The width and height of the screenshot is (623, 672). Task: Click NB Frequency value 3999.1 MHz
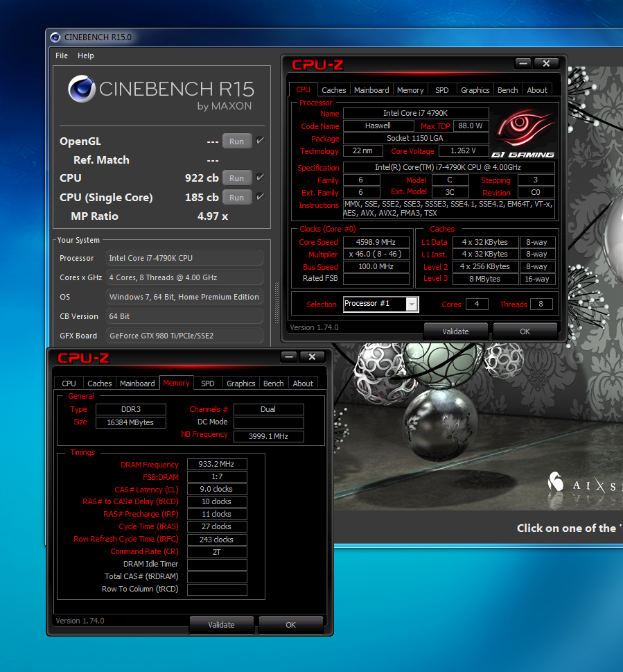coord(268,436)
